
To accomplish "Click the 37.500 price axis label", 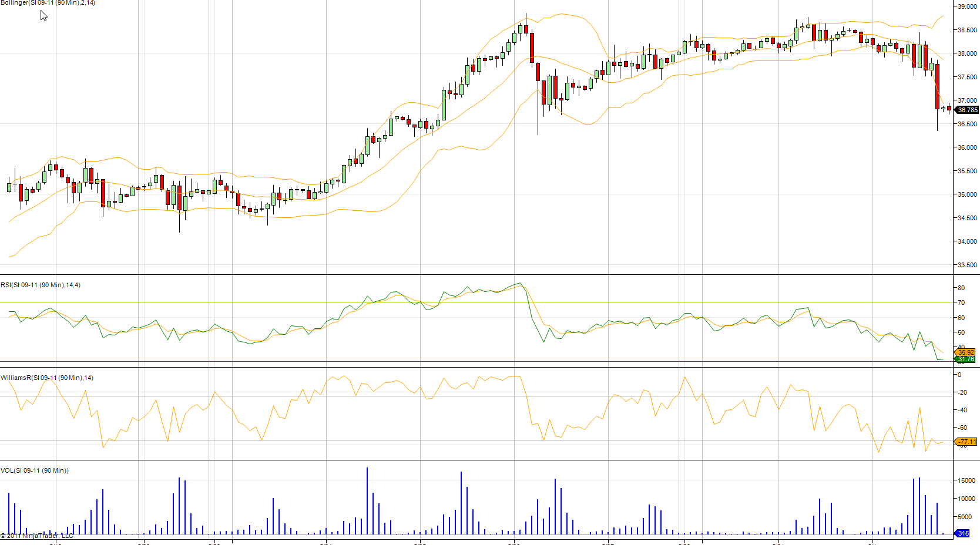I will tap(967, 77).
